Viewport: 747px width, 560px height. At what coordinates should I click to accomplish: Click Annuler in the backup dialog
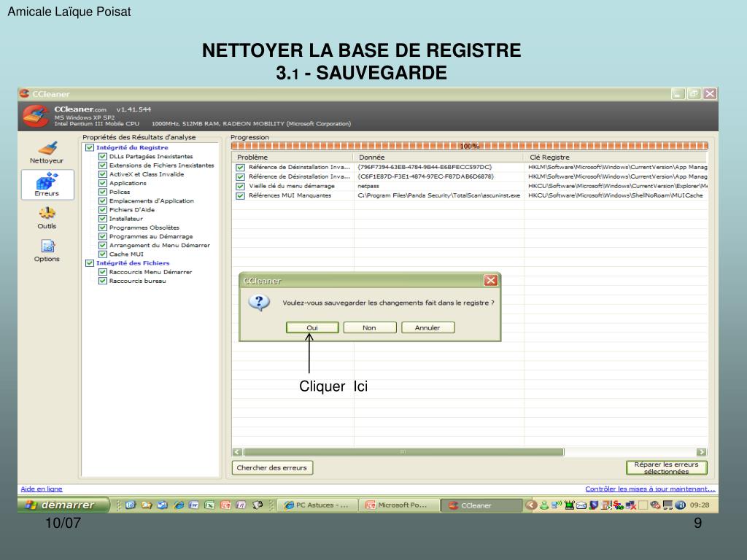point(427,327)
